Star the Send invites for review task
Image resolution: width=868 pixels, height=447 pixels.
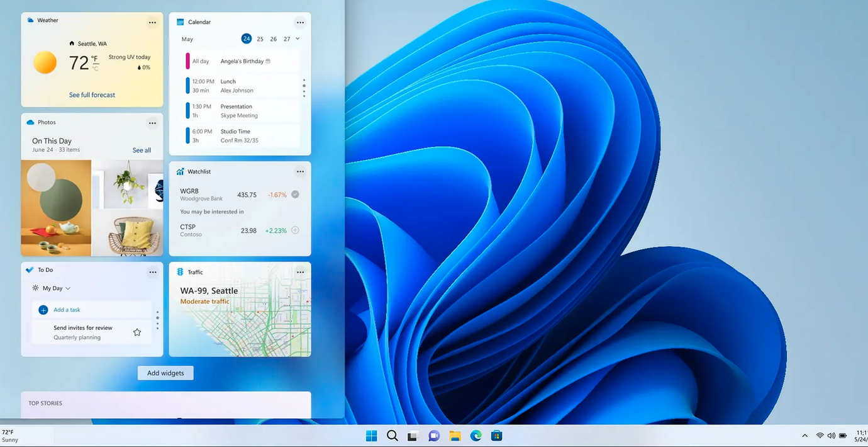137,332
